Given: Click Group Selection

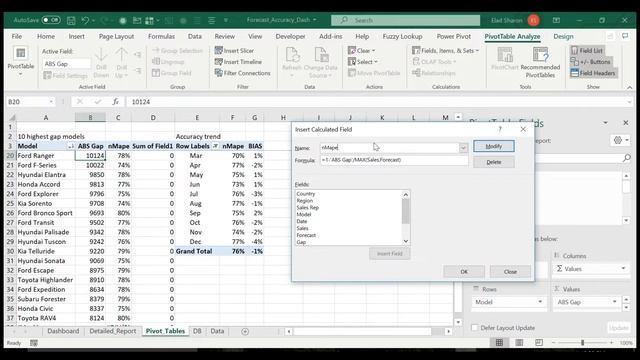Looking at the screenshot, I should [x=178, y=51].
